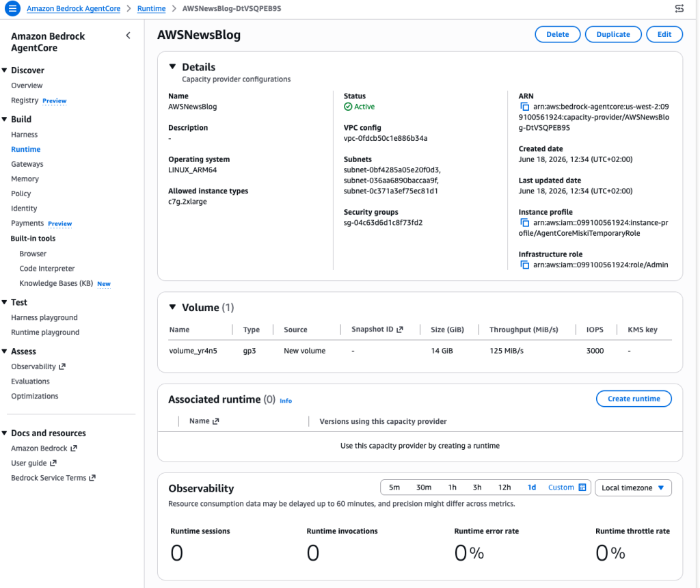700x588 pixels.
Task: Copy the Instance profile ARN
Action: 524,223
